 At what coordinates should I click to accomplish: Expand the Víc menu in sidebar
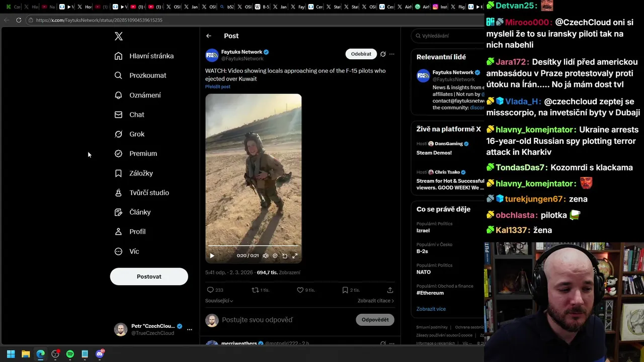[x=127, y=251]
